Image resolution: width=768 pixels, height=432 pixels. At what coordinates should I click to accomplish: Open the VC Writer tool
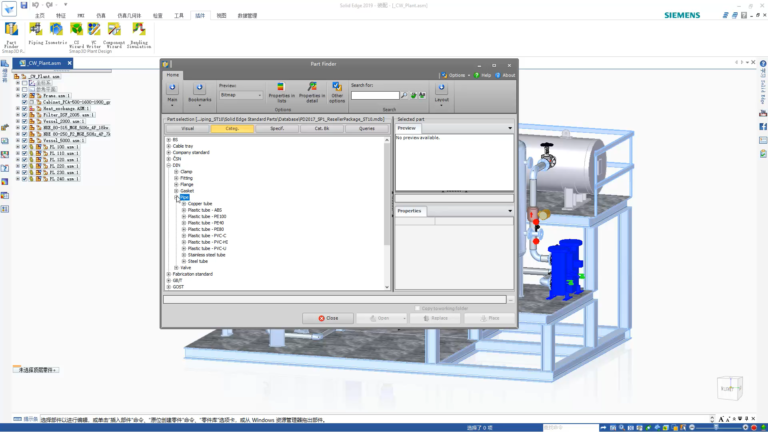pyautogui.click(x=94, y=34)
